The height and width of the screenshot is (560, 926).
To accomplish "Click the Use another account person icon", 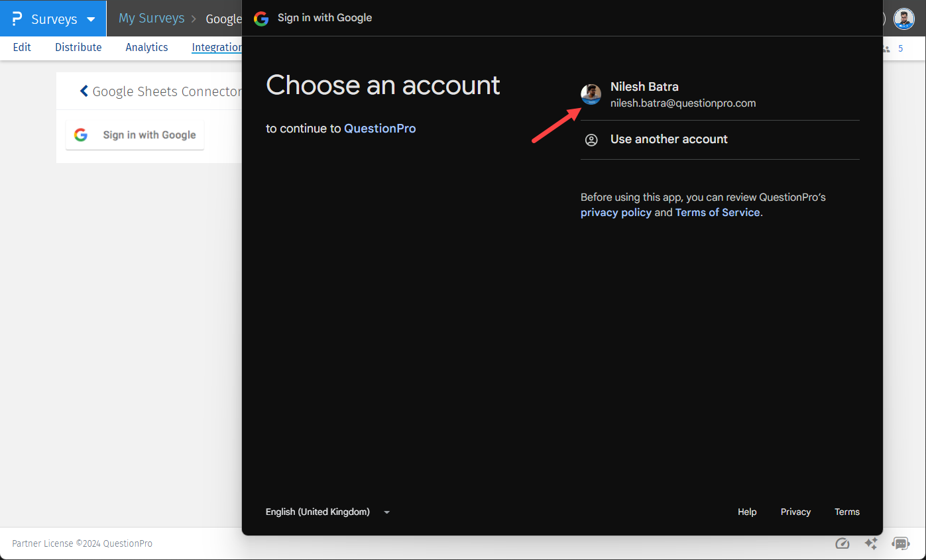I will pyautogui.click(x=591, y=140).
